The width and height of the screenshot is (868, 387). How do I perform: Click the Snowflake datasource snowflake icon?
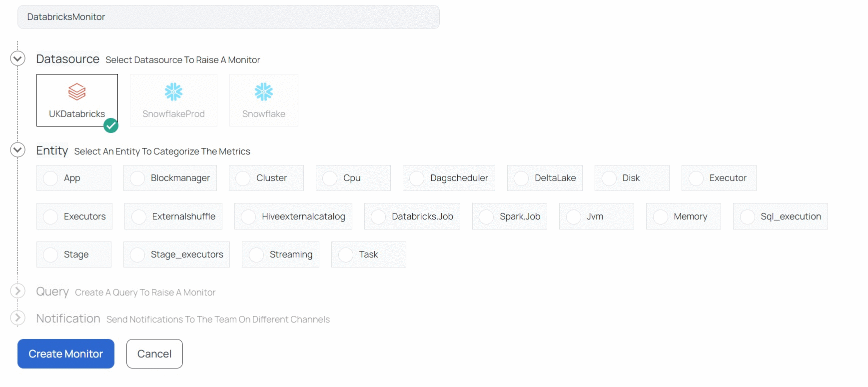click(264, 92)
